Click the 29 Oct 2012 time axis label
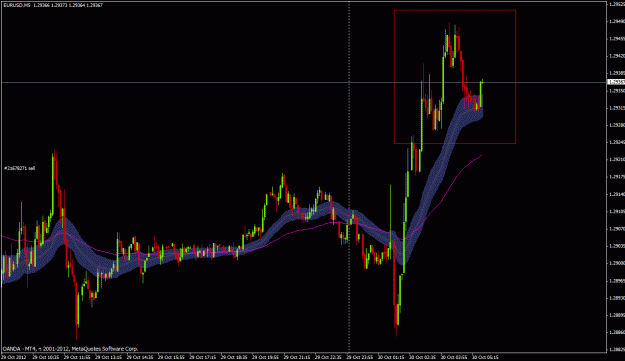The image size is (625, 361). (14, 357)
